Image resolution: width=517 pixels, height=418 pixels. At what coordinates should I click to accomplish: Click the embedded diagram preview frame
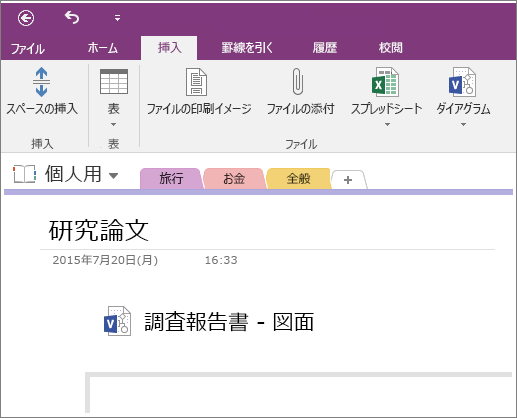(298, 393)
